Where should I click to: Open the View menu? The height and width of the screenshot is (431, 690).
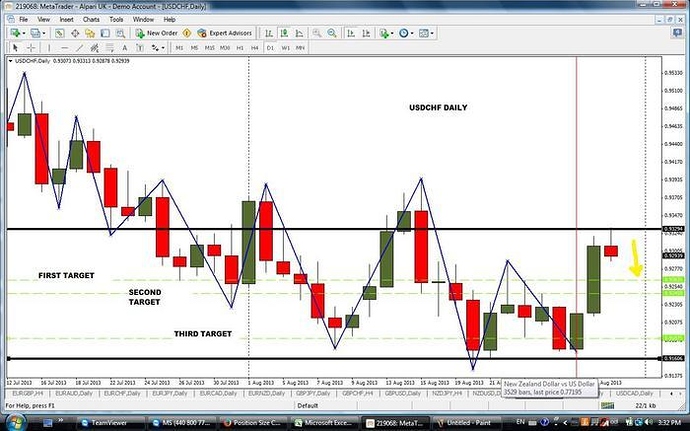pyautogui.click(x=44, y=19)
